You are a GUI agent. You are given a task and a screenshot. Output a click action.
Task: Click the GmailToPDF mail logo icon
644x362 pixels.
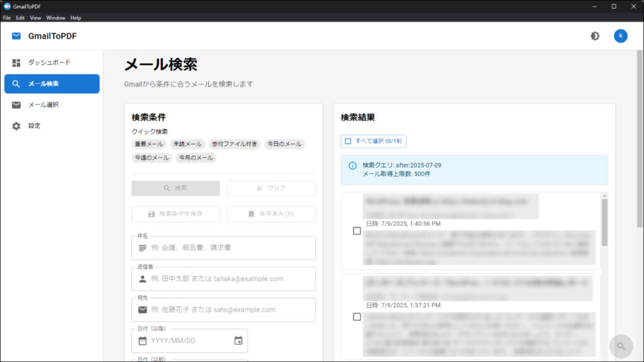[16, 36]
